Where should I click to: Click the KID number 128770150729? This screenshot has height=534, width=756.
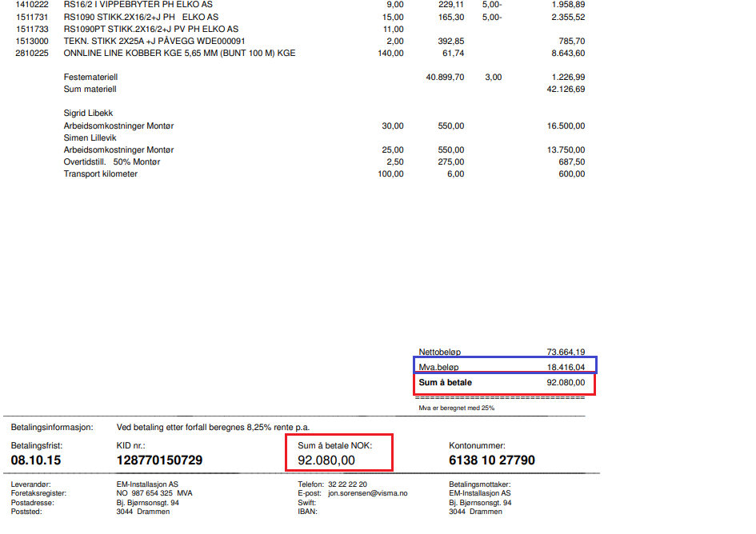coord(159,460)
